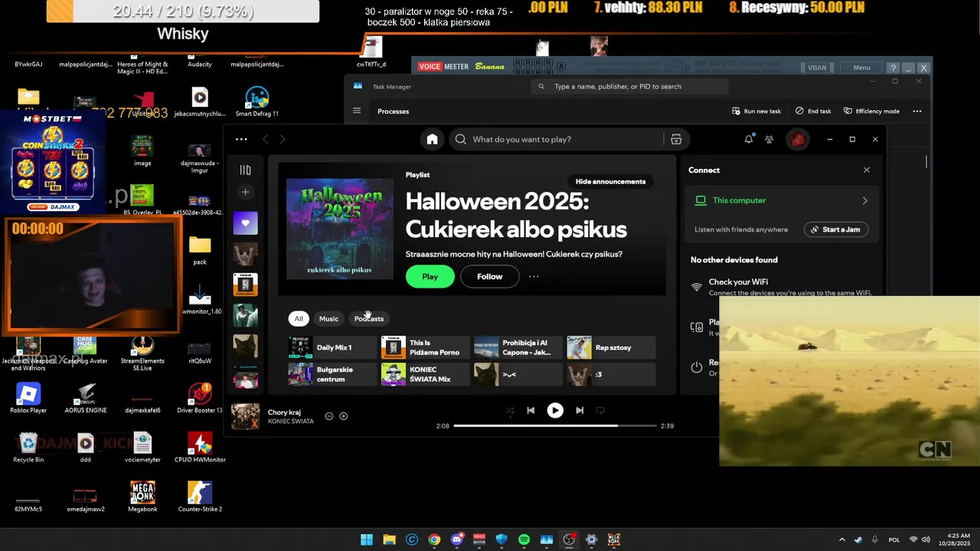Screen dimensions: 980x551
Task: Open Daily Mix 1 tile
Action: pos(332,347)
